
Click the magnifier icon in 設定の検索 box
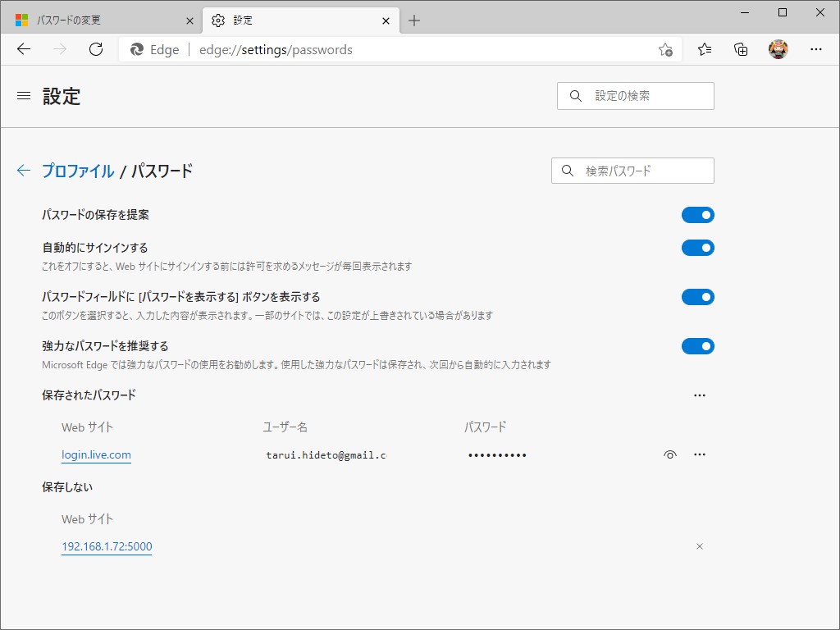[x=575, y=95]
